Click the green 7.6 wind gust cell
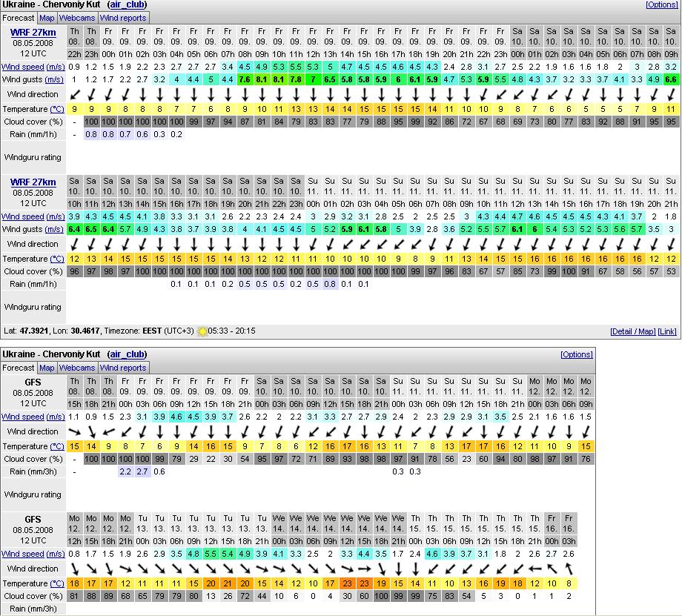Screen dimensions: 682x616 (x=244, y=79)
